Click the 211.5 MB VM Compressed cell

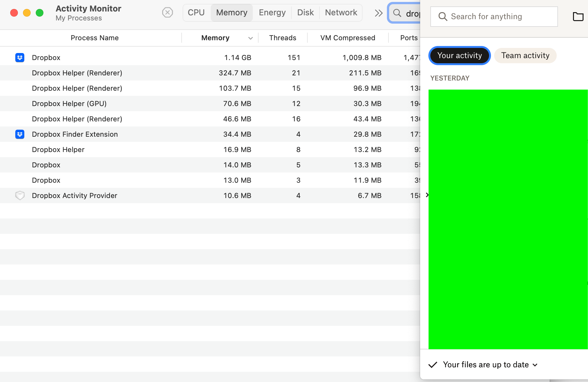pos(365,73)
